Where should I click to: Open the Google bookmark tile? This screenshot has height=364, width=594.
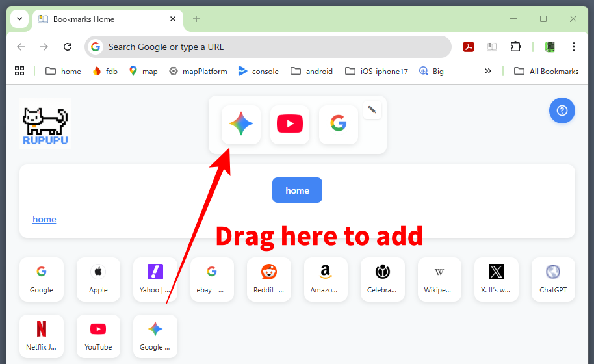42,279
